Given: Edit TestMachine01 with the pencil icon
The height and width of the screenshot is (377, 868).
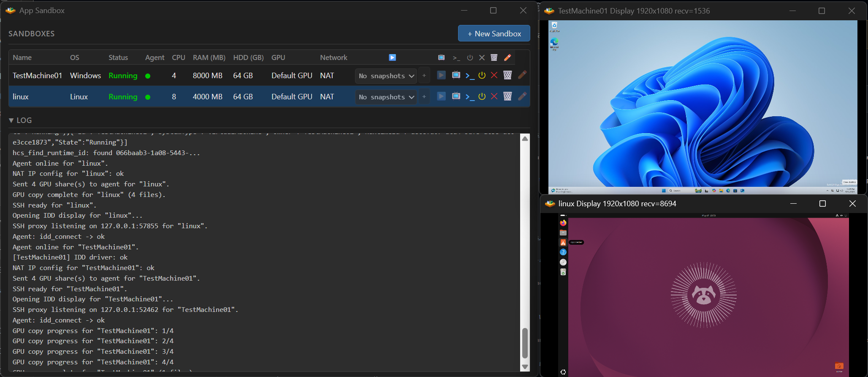Looking at the screenshot, I should point(522,75).
